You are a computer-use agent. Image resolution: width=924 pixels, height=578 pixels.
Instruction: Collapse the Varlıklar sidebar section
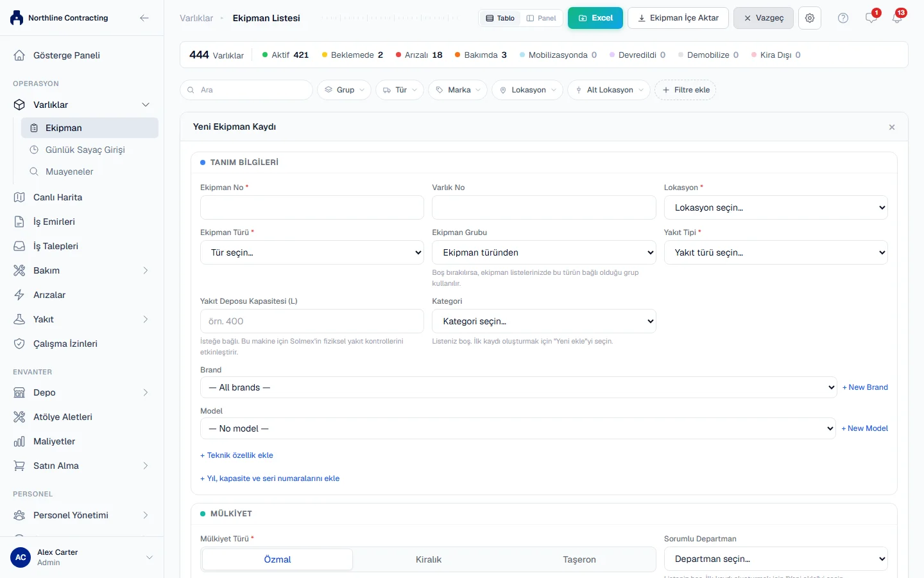tap(81, 105)
